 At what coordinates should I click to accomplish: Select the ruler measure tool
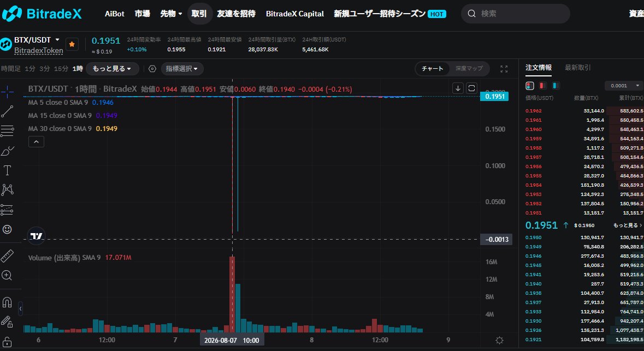(7, 256)
